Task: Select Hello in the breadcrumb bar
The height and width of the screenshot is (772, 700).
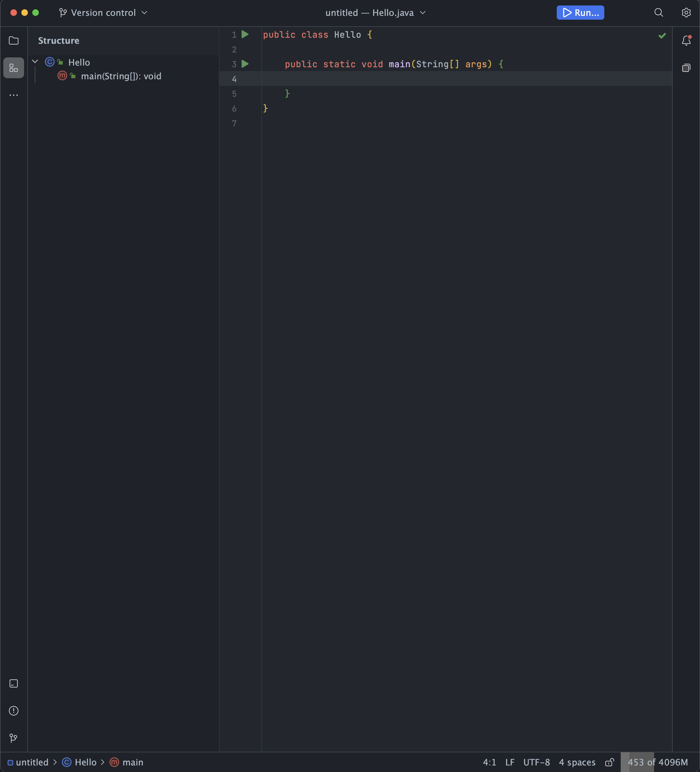Action: coord(85,762)
